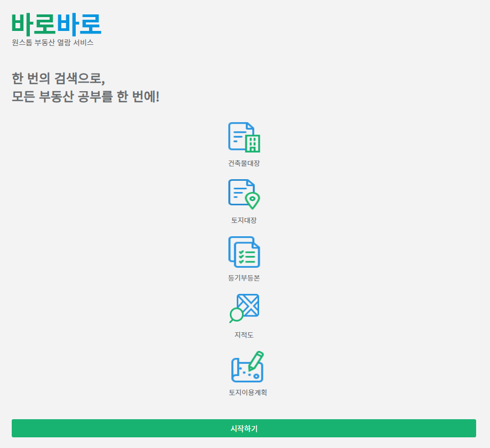Image resolution: width=490 pixels, height=448 pixels.
Task: Click the 토지이용계획 label text
Action: point(248,393)
